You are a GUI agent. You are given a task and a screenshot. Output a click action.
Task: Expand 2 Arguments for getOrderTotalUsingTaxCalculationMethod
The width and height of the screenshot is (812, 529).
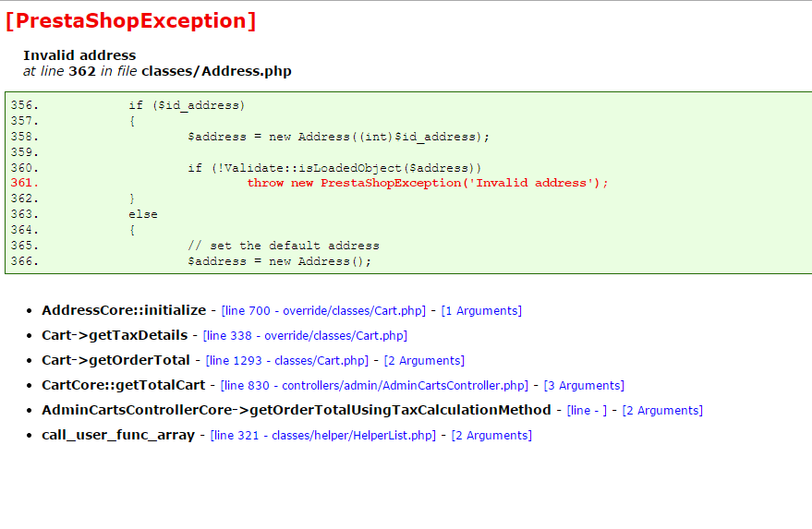coord(662,411)
